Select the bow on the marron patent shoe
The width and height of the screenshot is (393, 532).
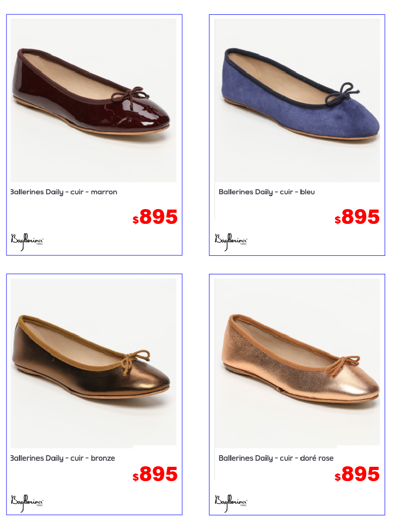pyautogui.click(x=130, y=96)
